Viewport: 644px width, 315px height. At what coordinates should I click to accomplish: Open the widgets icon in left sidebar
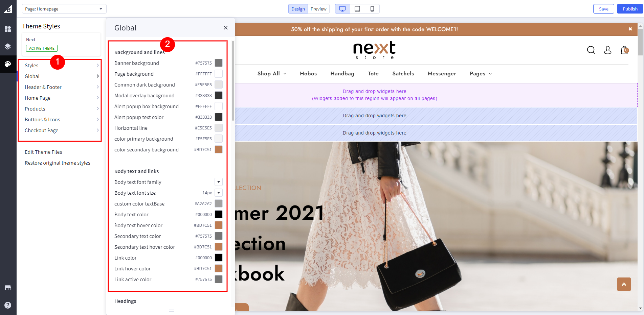(8, 29)
